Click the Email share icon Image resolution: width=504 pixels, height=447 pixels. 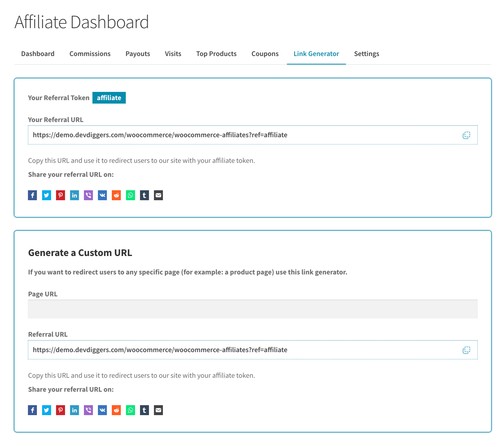[158, 195]
